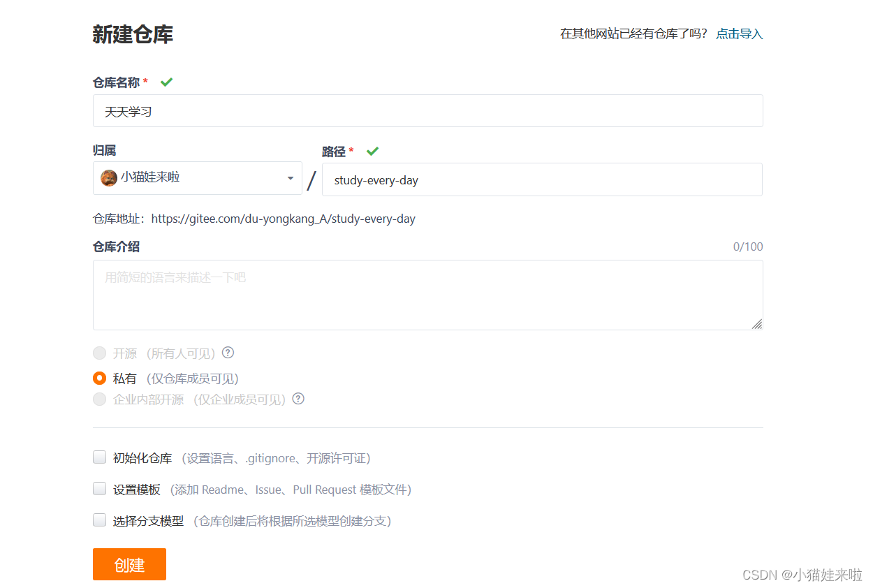Open the 归属 owner dropdown arrow

(291, 178)
